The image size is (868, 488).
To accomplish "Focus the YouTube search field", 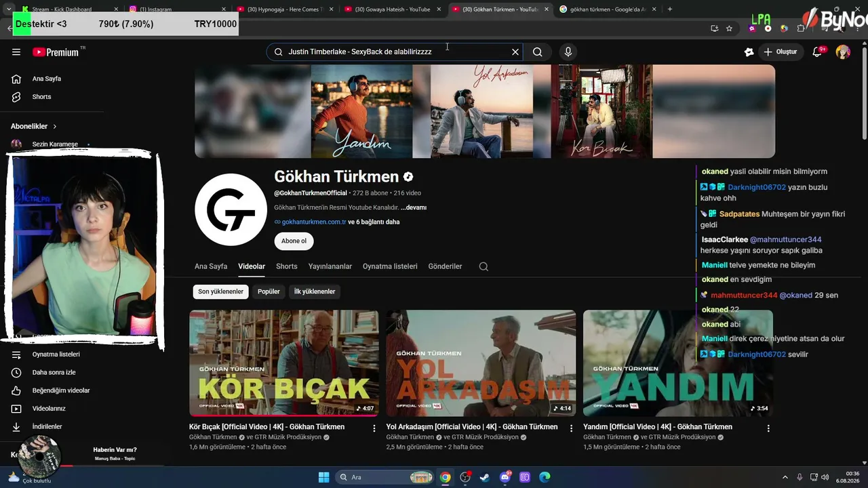I will pos(395,52).
